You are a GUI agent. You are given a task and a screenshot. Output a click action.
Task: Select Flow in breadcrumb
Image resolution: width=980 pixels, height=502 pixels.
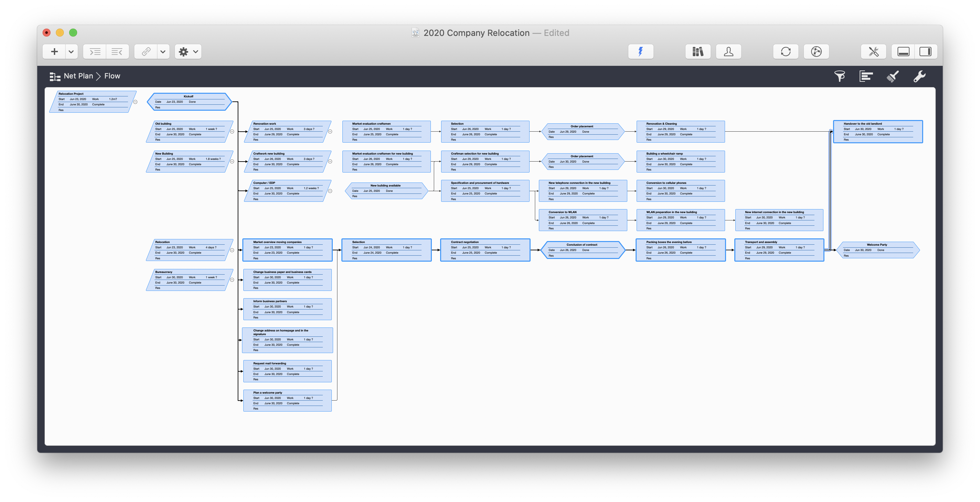(x=112, y=76)
